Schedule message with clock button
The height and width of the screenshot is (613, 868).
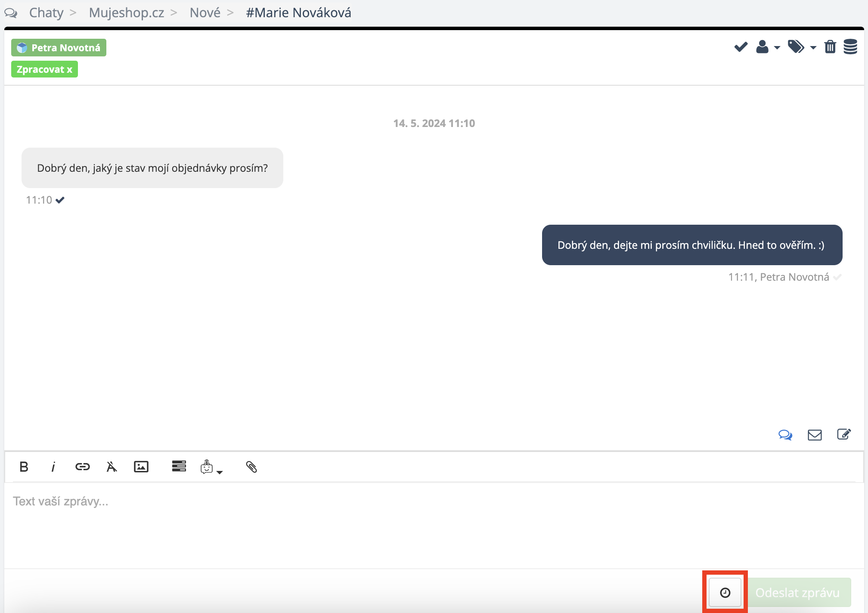725,593
